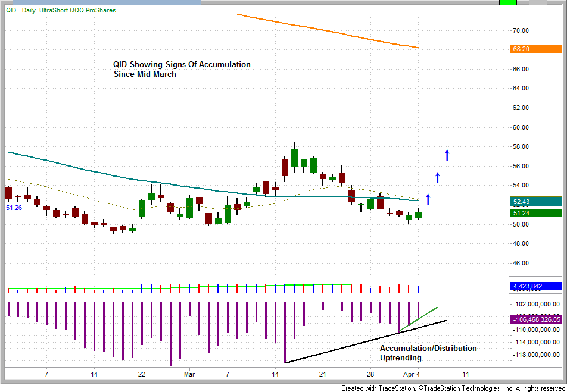This screenshot has height=392, width=567.
Task: Click the 50.00 price axis label
Action: tap(521, 224)
